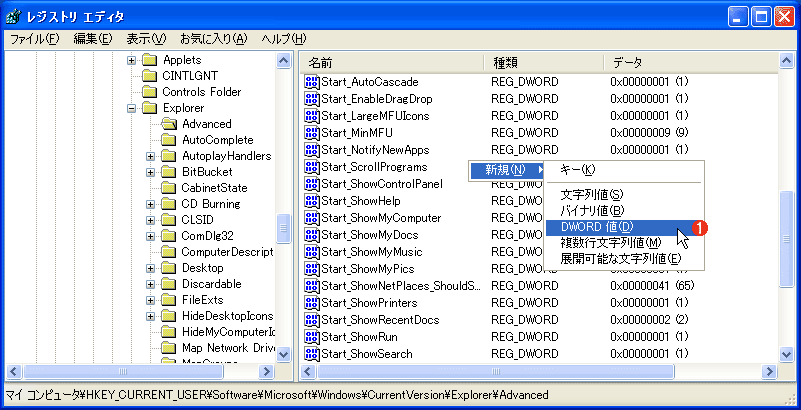The image size is (801, 410).
Task: Select キー(K) in the new submenu
Action: pyautogui.click(x=577, y=171)
